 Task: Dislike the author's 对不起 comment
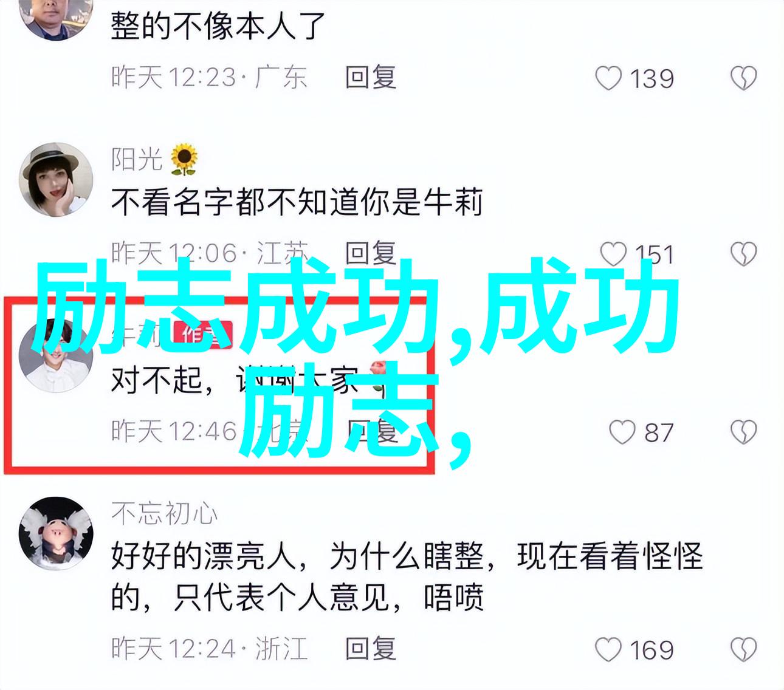[x=743, y=432]
